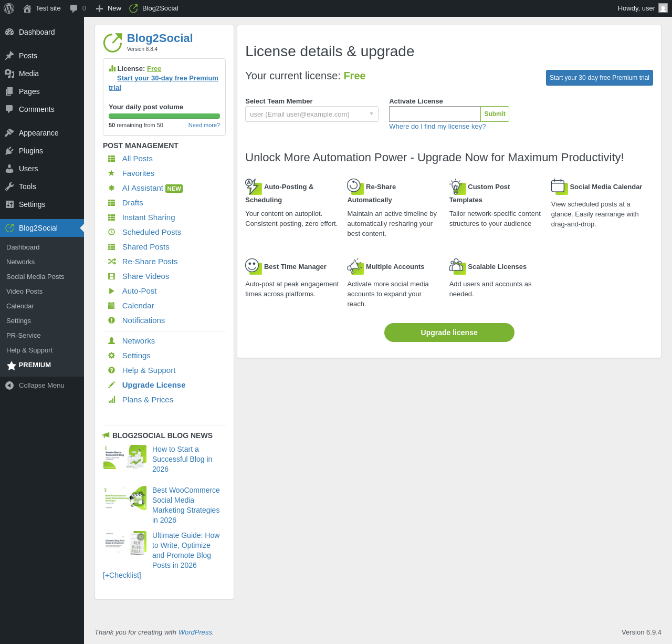Viewport: 672px width, 644px height.
Task: Open the Select Team Member dropdown
Action: coord(312,114)
